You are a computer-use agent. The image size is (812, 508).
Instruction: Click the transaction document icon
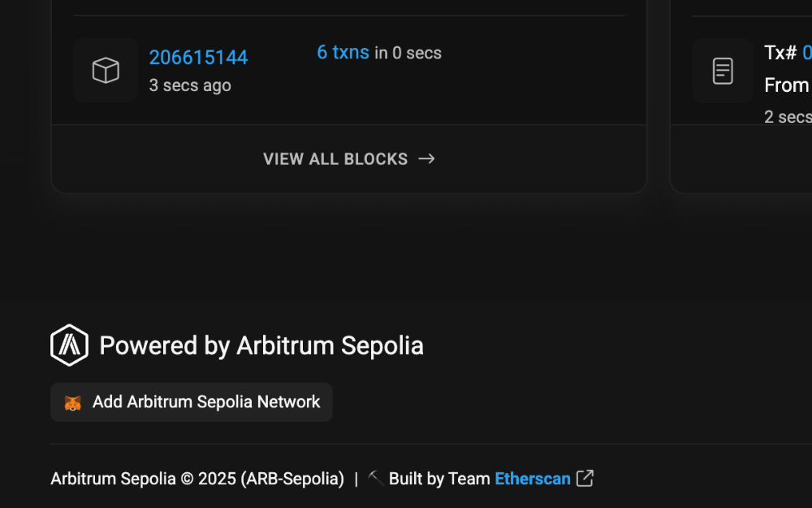[723, 71]
